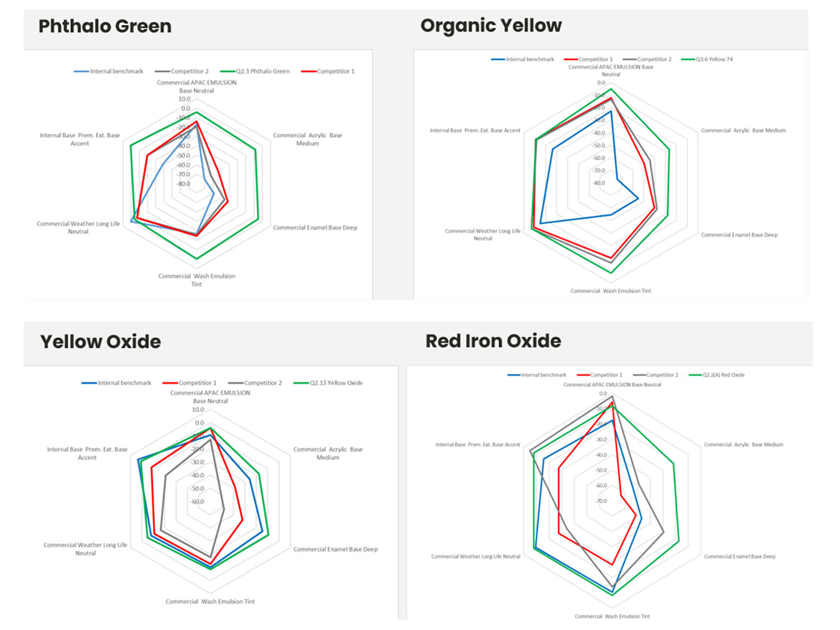Select Internal Base Prem. Ext. Base Accent label in Red Iron Oxide chart
Viewport: 840px width, 630px height.
pos(477,444)
